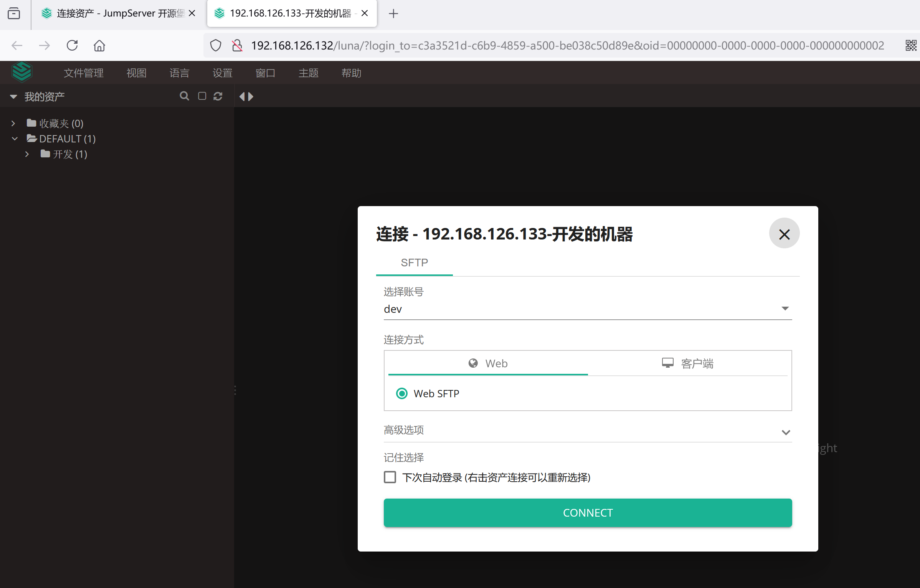Collapse the DEFAULT (1) tree node
The image size is (920, 588).
tap(15, 139)
